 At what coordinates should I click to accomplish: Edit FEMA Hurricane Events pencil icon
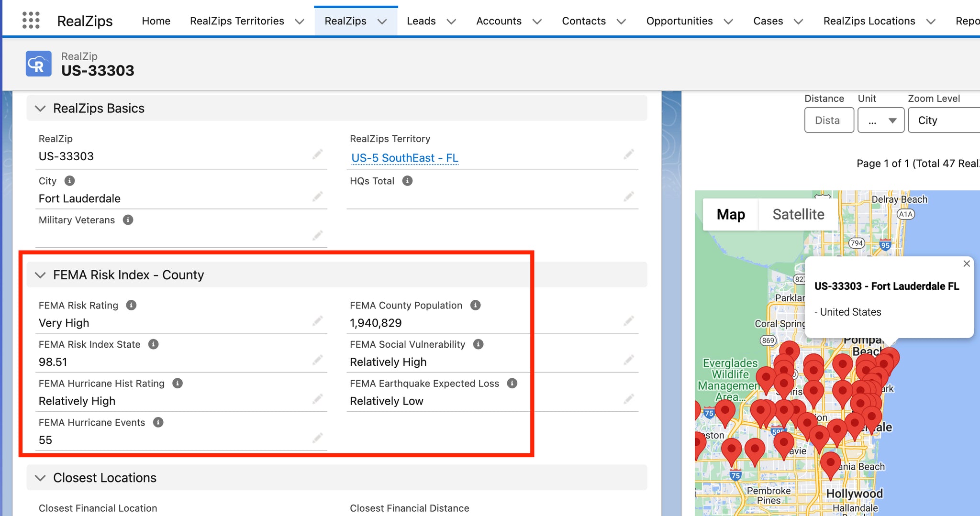tap(318, 438)
